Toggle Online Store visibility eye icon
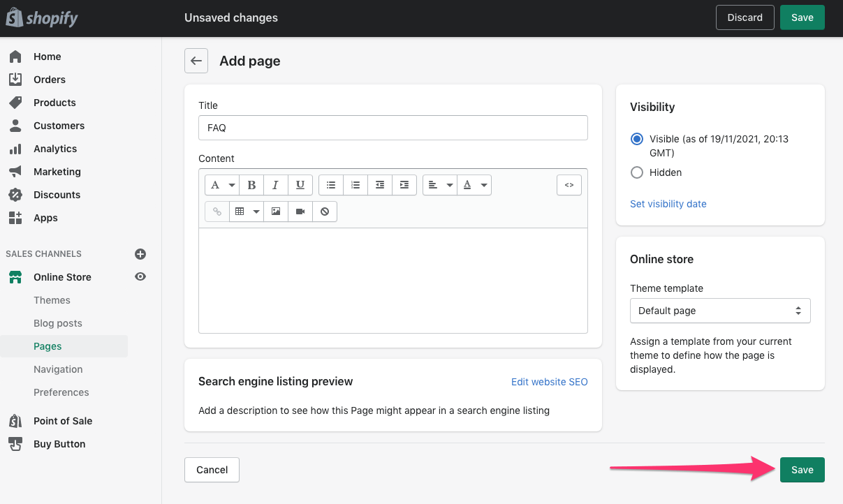Viewport: 843px width, 504px height. coord(140,276)
